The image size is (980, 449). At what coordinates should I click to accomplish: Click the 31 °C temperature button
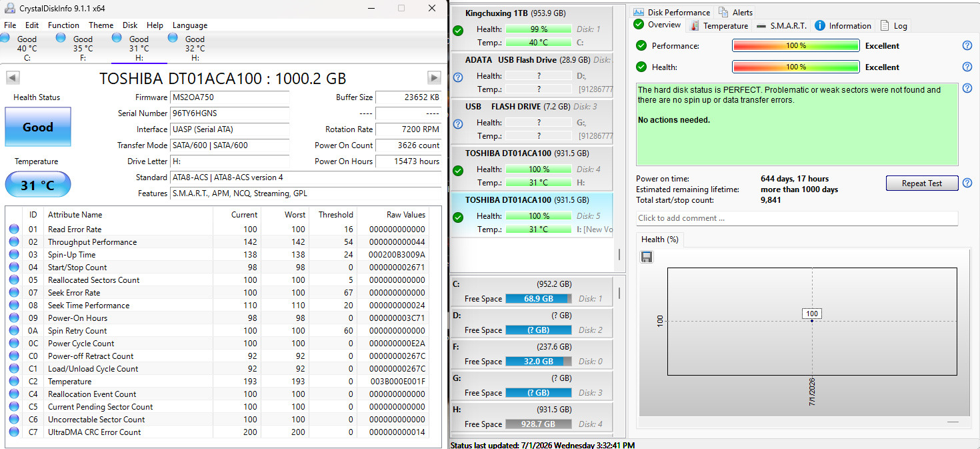pyautogui.click(x=38, y=185)
